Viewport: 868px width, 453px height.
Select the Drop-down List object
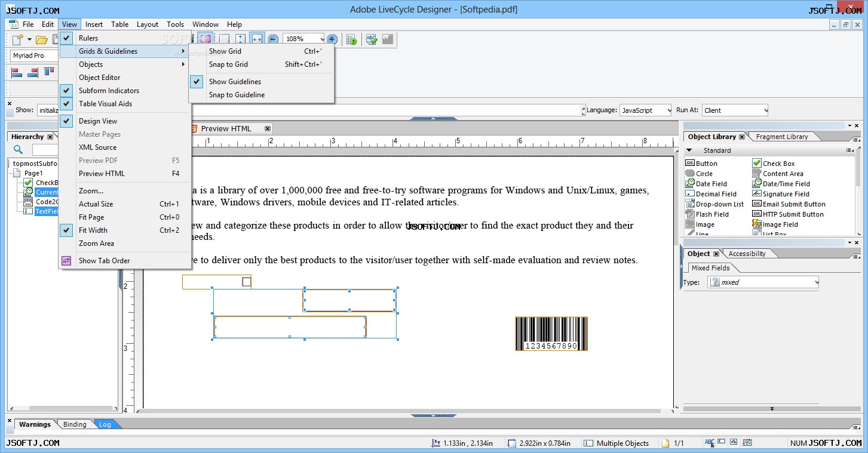tap(714, 204)
